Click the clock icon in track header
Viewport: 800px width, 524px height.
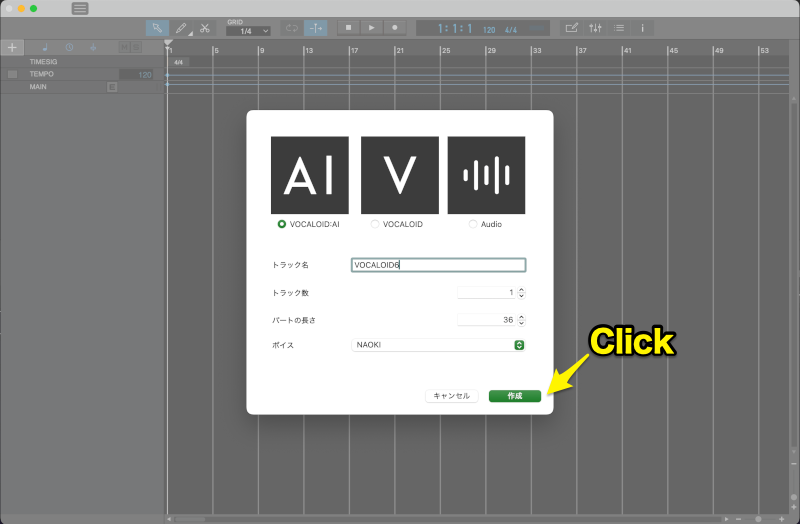click(x=69, y=47)
